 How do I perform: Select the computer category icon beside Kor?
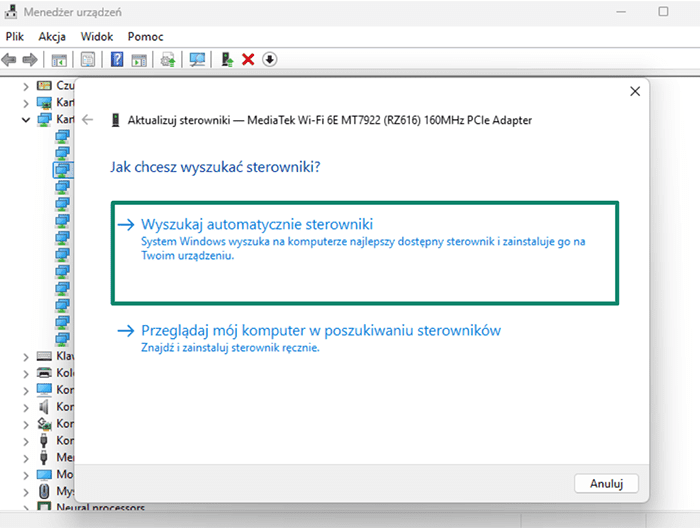44,390
